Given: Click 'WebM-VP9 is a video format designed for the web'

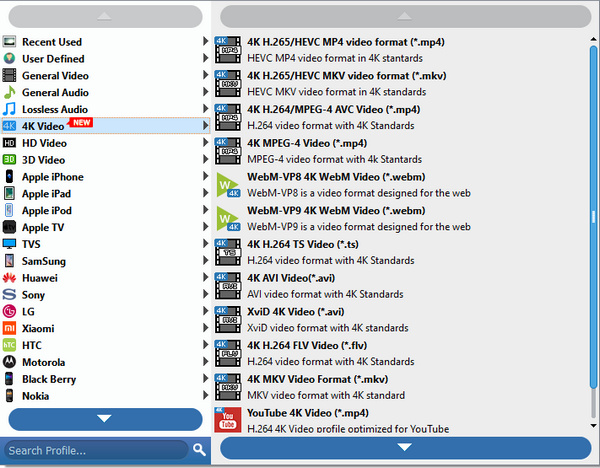Looking at the screenshot, I should click(359, 227).
